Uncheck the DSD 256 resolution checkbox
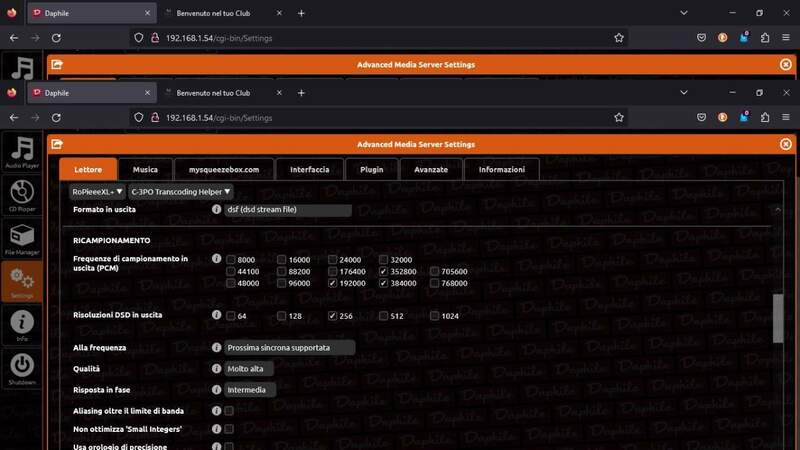This screenshot has width=800, height=450. tap(333, 316)
